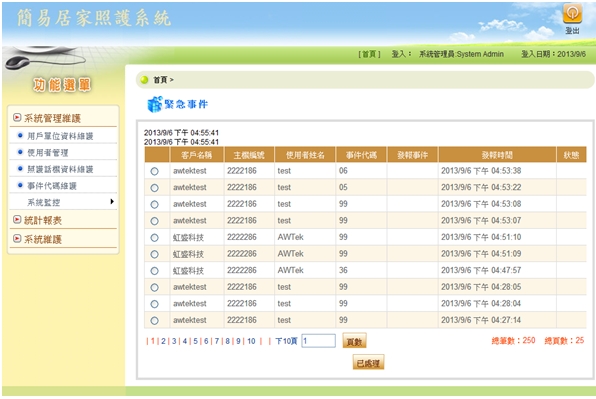Open 使用者管理 menu item
Image resolution: width=596 pixels, height=399 pixels.
pyautogui.click(x=48, y=153)
